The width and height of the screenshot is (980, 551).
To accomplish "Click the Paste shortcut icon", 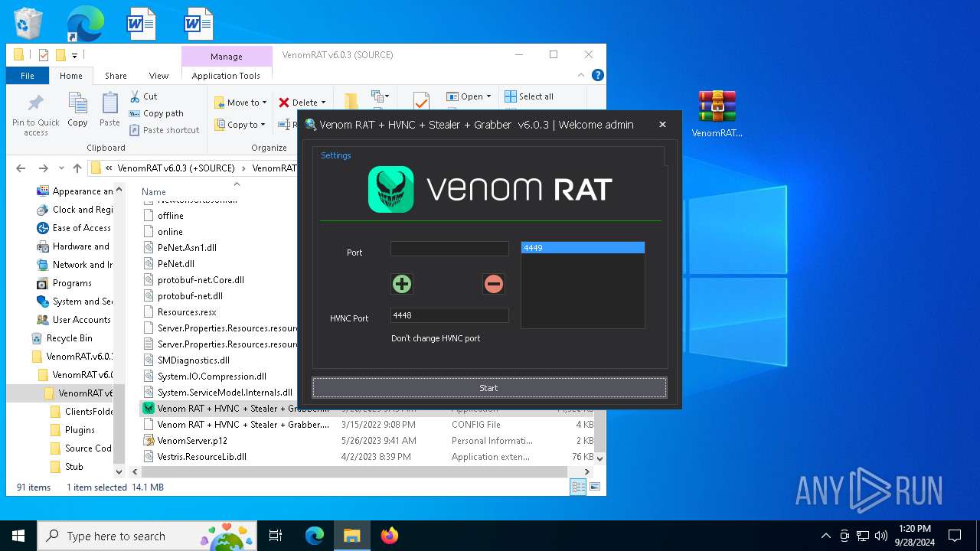I will [135, 130].
